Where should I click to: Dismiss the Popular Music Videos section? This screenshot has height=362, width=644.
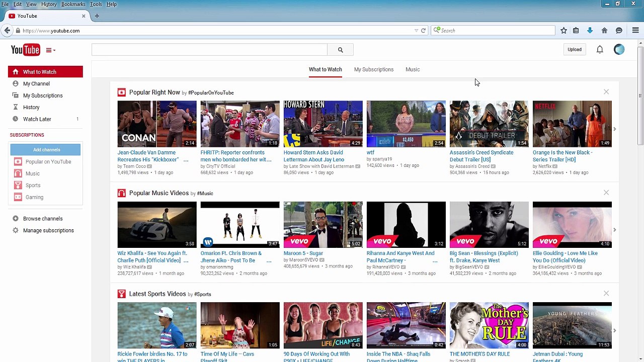tap(606, 193)
